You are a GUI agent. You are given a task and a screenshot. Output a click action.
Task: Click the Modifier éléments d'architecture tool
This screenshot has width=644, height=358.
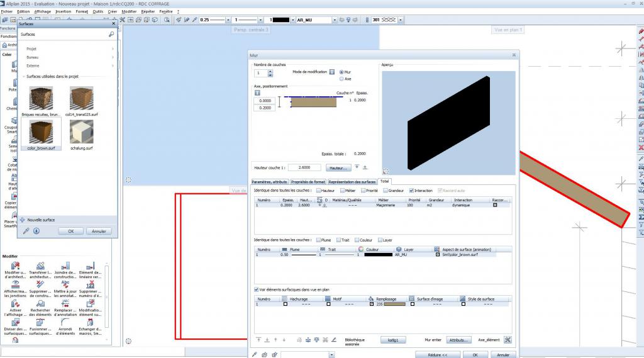[x=15, y=270]
